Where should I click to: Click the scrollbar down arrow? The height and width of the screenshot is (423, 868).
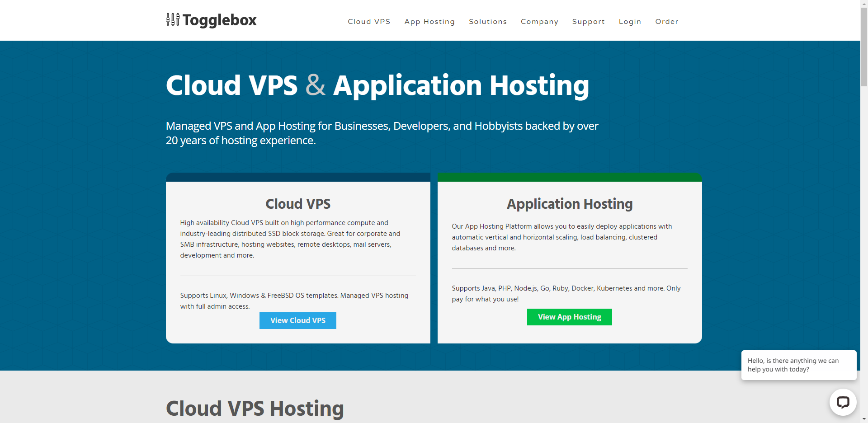tap(864, 419)
